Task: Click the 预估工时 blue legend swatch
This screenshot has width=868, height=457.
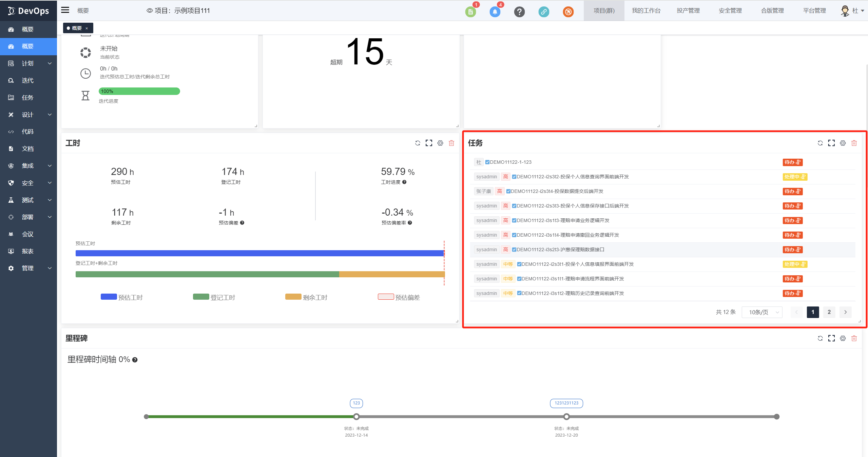Action: pos(109,297)
